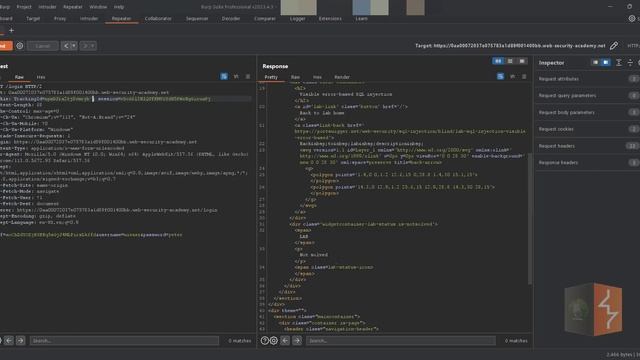The image size is (640, 360).
Task: Click the Cancel button
Action: click(x=42, y=46)
